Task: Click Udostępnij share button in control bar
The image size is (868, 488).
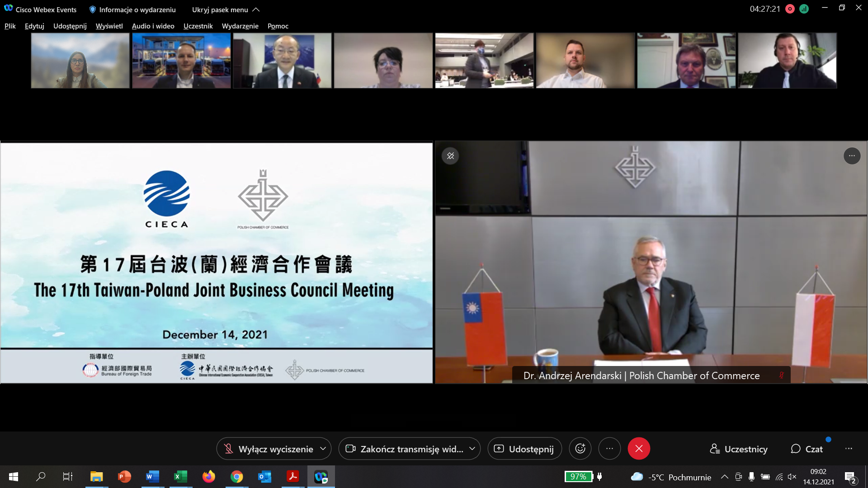Action: coord(524,449)
